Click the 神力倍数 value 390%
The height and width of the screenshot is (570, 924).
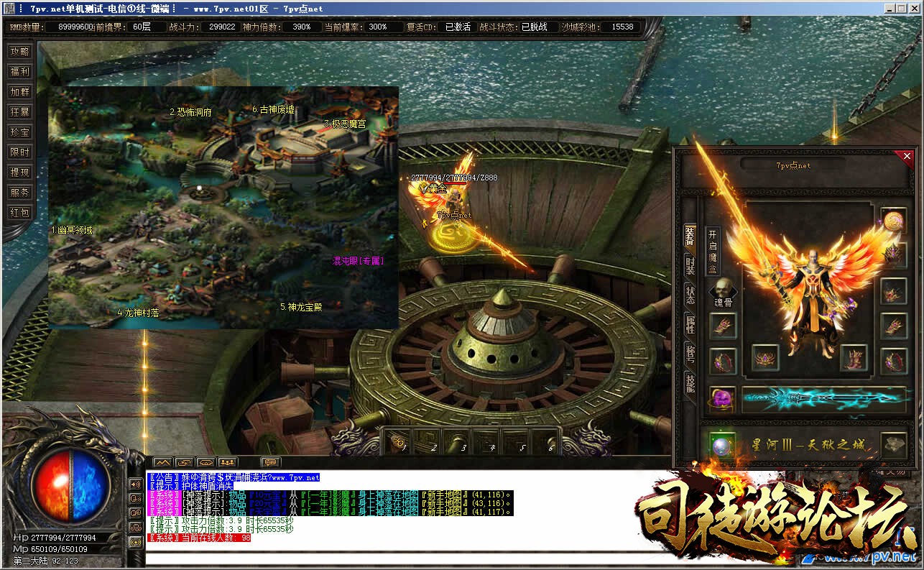click(302, 27)
